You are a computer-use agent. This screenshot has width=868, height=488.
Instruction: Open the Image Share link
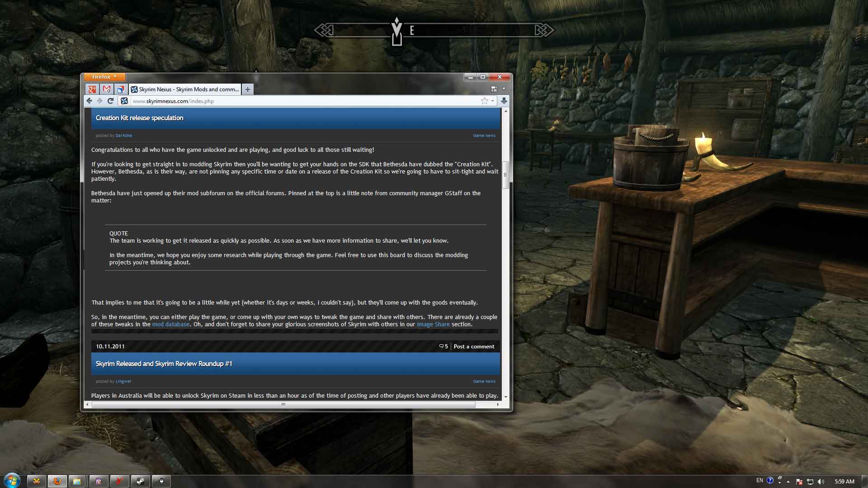[x=433, y=324]
